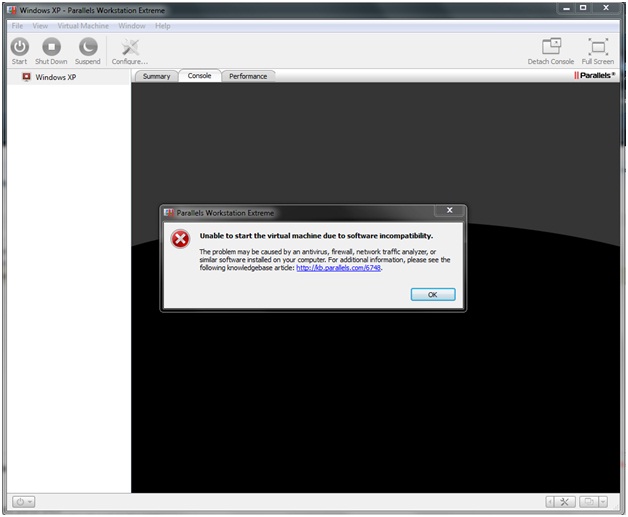Screen dimensions: 628x517
Task: Open the Window menu
Action: (x=132, y=26)
